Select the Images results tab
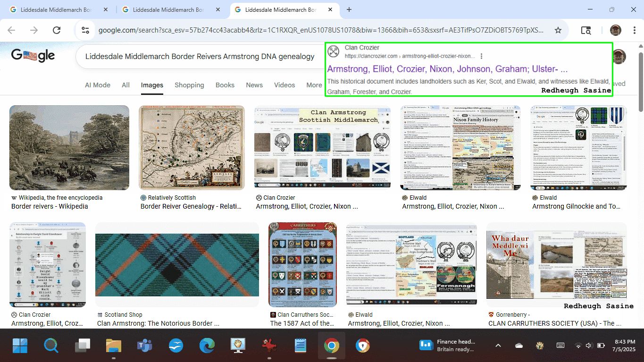Image resolution: width=644 pixels, height=362 pixels. pos(152,85)
